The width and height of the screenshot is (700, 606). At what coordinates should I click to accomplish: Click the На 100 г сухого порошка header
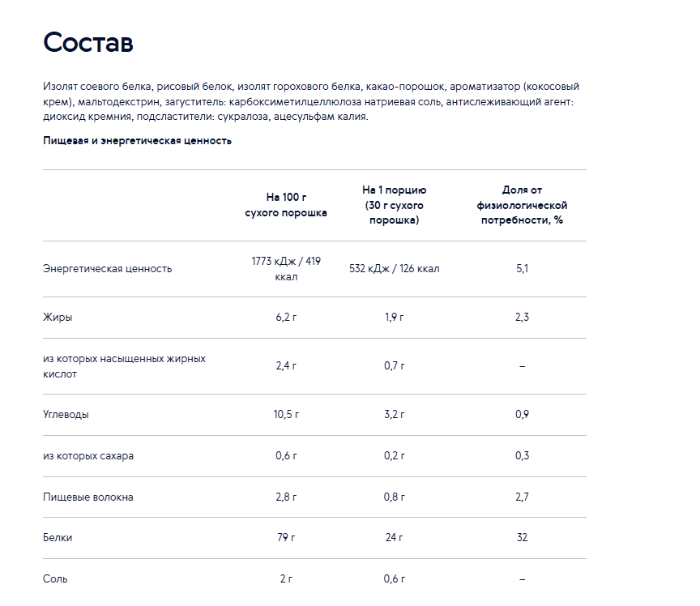tap(286, 205)
